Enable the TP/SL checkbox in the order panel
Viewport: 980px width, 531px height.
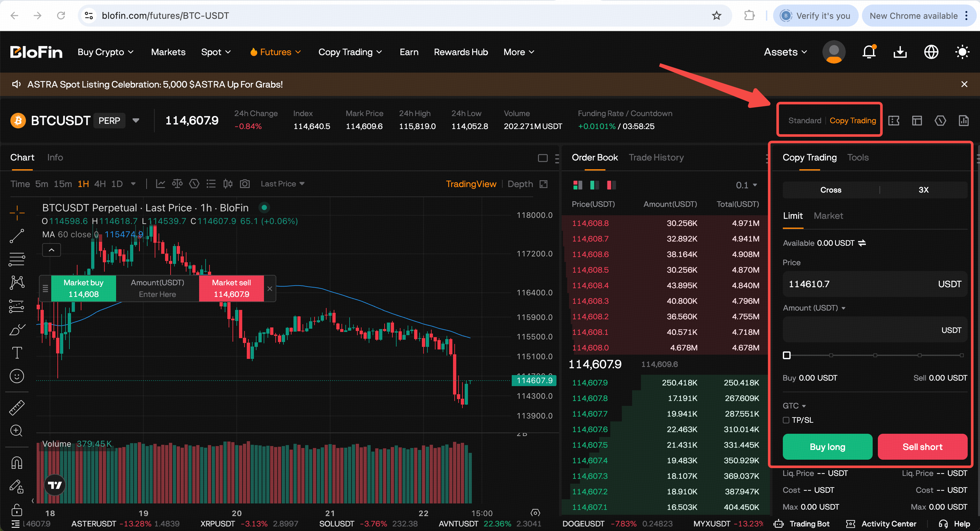(786, 420)
